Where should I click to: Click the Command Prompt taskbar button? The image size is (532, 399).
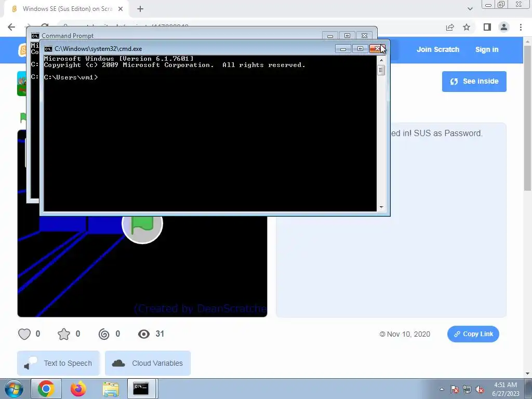click(x=140, y=389)
